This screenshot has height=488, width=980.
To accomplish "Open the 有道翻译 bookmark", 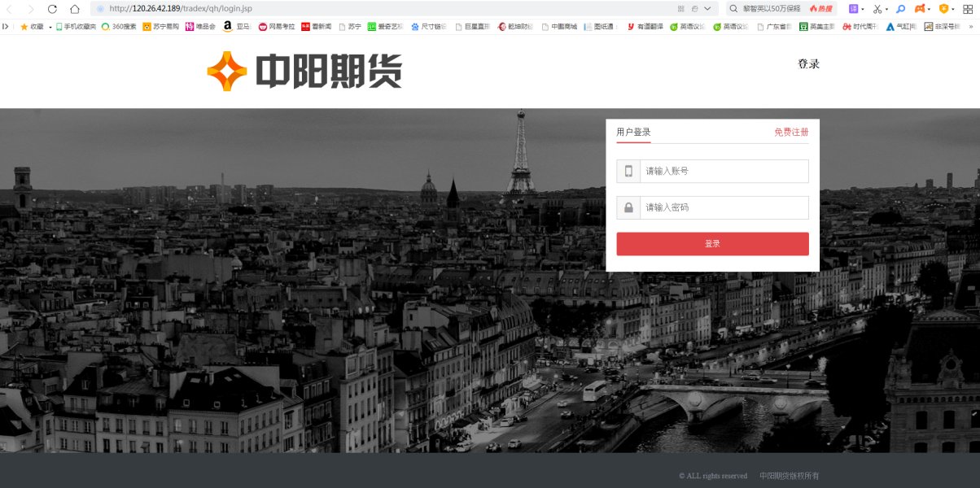I will click(x=645, y=26).
